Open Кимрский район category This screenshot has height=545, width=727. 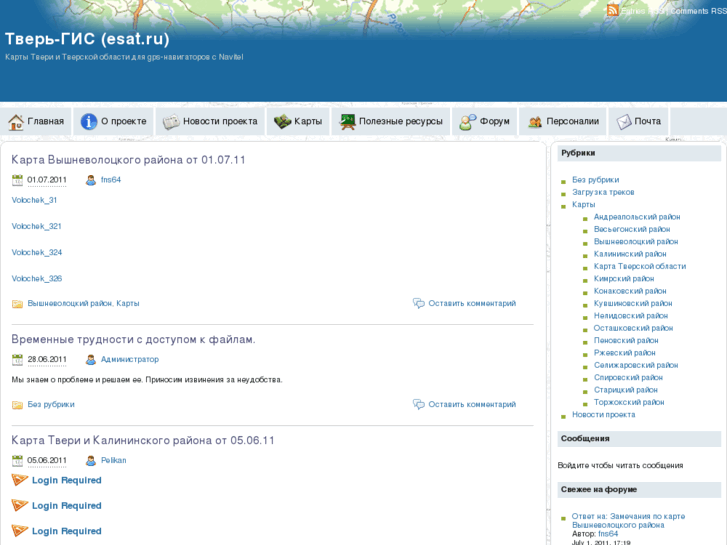click(x=624, y=279)
